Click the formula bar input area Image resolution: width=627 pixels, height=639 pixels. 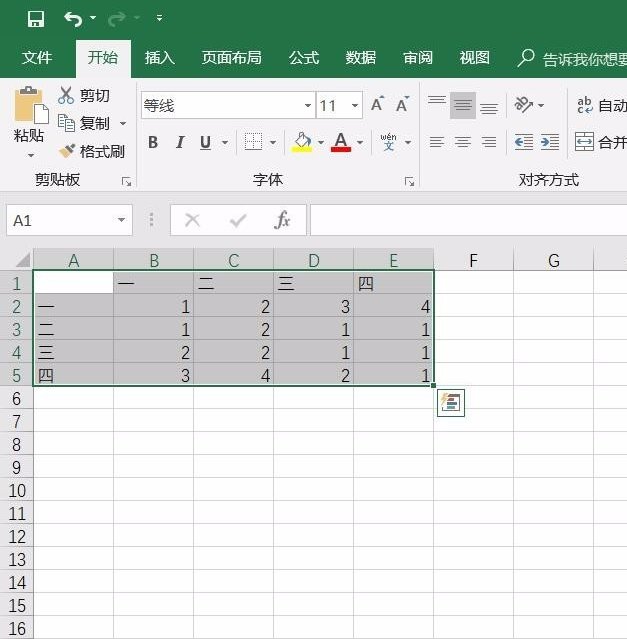tap(469, 220)
